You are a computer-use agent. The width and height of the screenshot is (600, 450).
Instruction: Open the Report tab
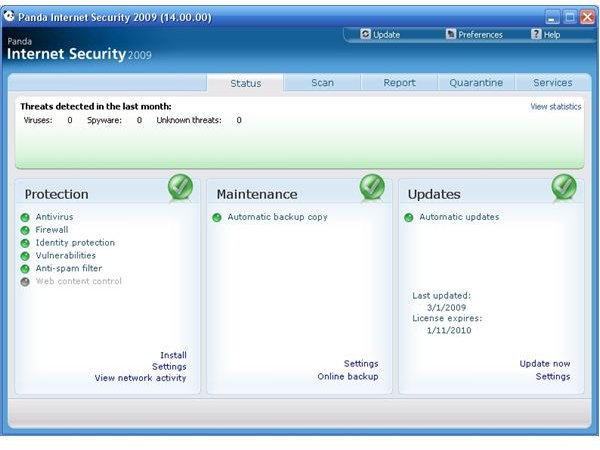[399, 83]
